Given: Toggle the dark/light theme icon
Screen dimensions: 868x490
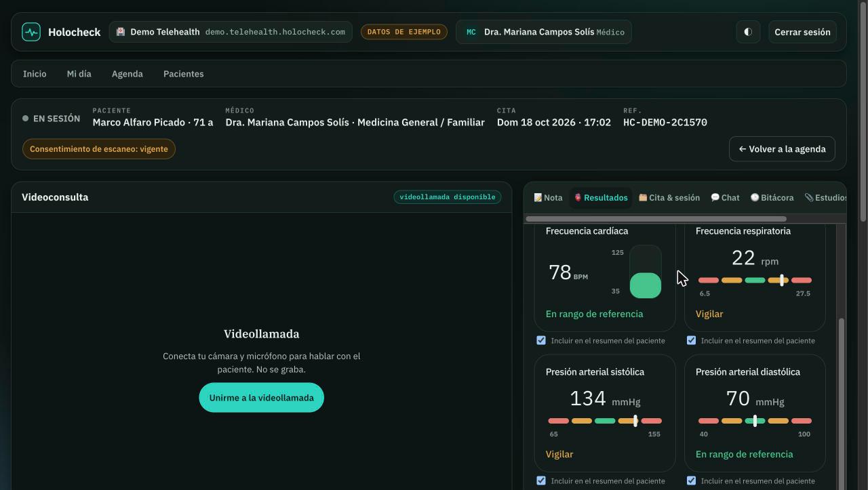Looking at the screenshot, I should click(x=748, y=32).
